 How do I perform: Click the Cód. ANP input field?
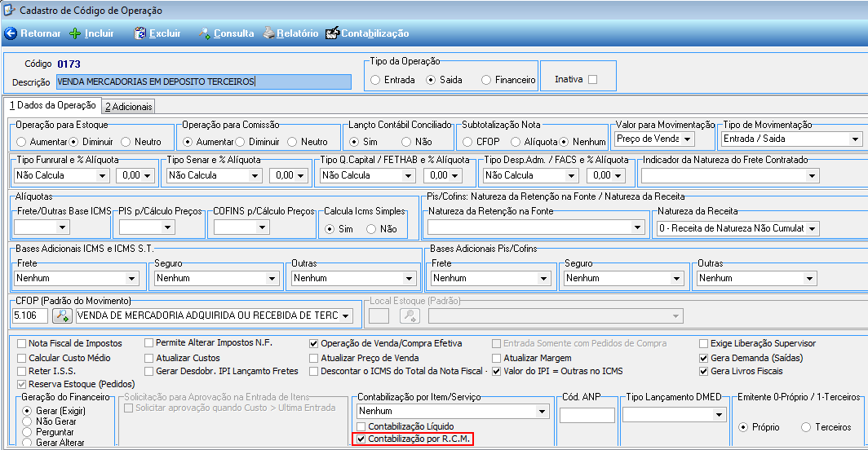click(587, 415)
